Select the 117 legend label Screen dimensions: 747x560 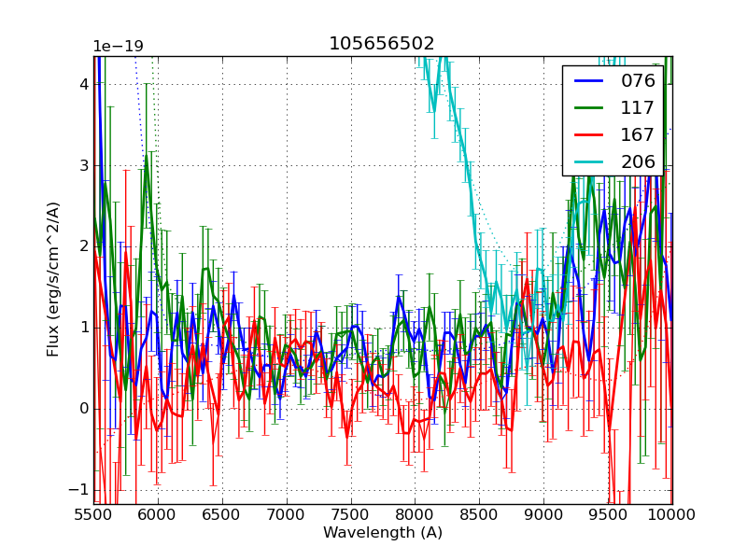tap(638, 107)
